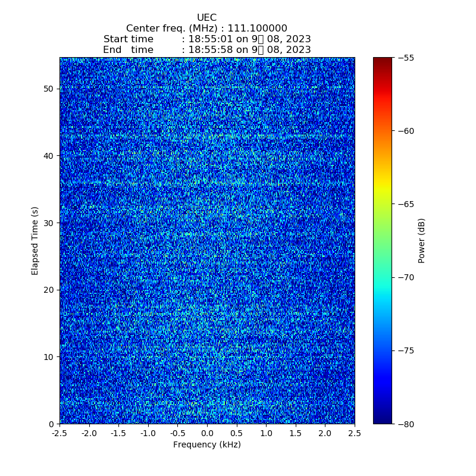Click the Power (dB) colorbar label
Image resolution: width=476 pixels, height=476 pixels.
click(421, 240)
